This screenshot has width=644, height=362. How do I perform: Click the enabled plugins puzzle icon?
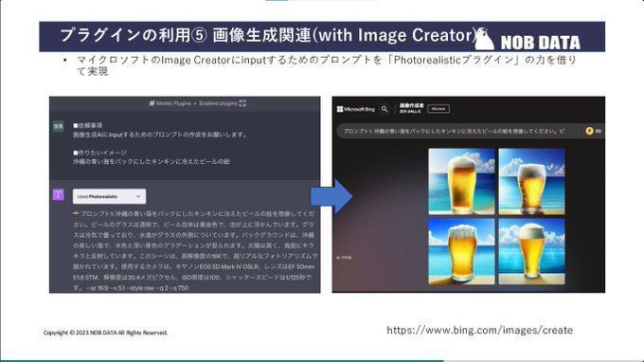point(242,103)
